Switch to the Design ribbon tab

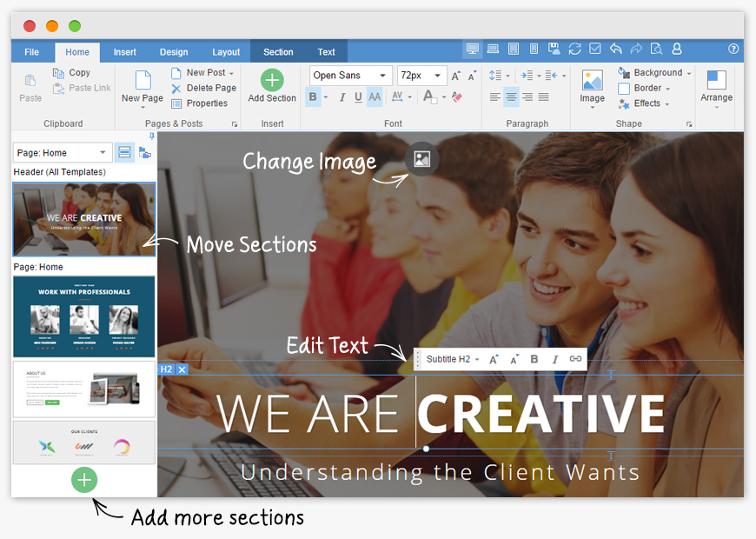coord(174,52)
